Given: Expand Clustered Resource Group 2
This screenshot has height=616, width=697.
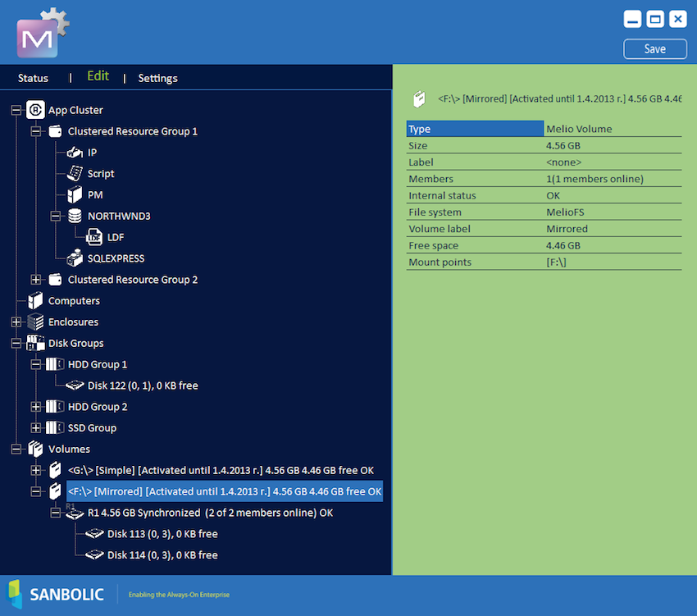Looking at the screenshot, I should (36, 280).
